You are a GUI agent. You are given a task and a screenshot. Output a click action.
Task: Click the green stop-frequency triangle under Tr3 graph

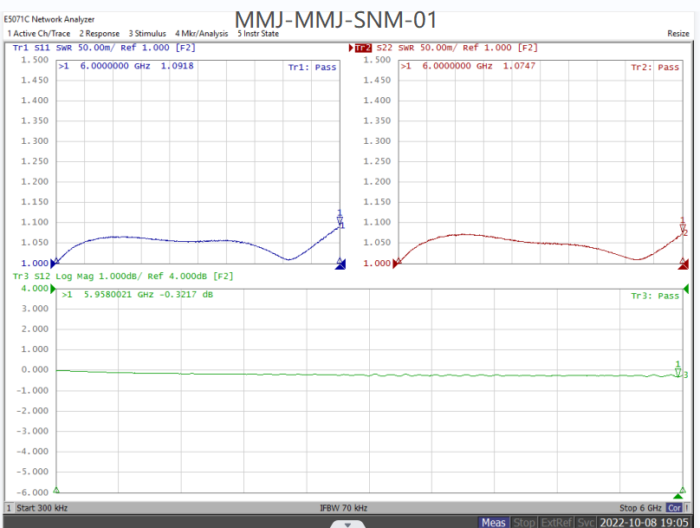pyautogui.click(x=679, y=496)
